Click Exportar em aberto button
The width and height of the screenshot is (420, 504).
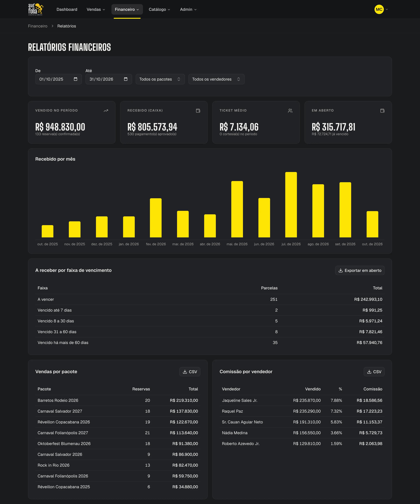[x=360, y=271]
